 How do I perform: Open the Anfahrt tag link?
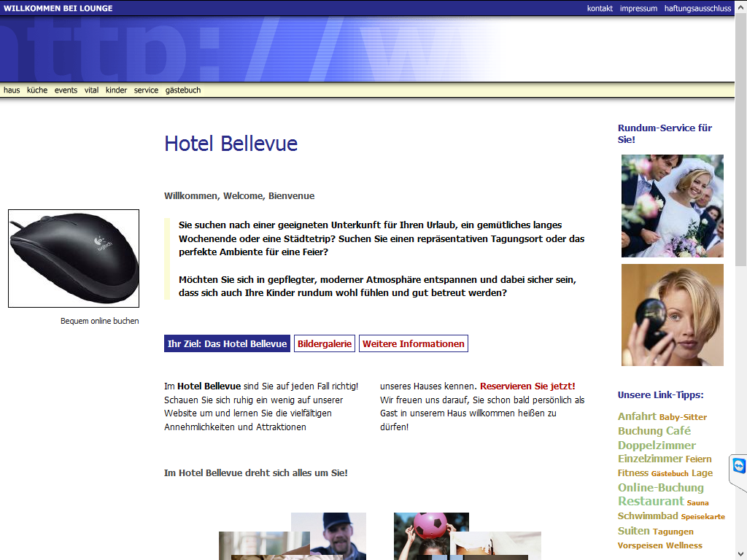[x=637, y=416]
